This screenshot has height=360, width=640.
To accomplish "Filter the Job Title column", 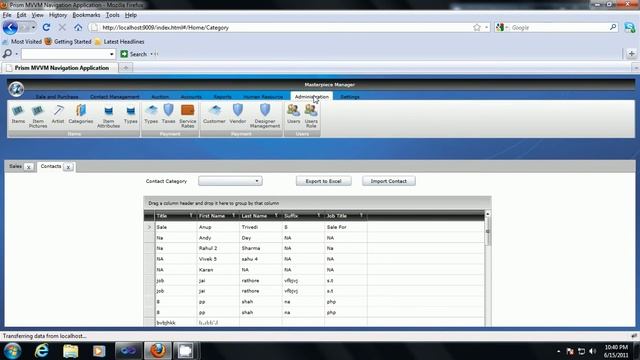I will pos(361,216).
